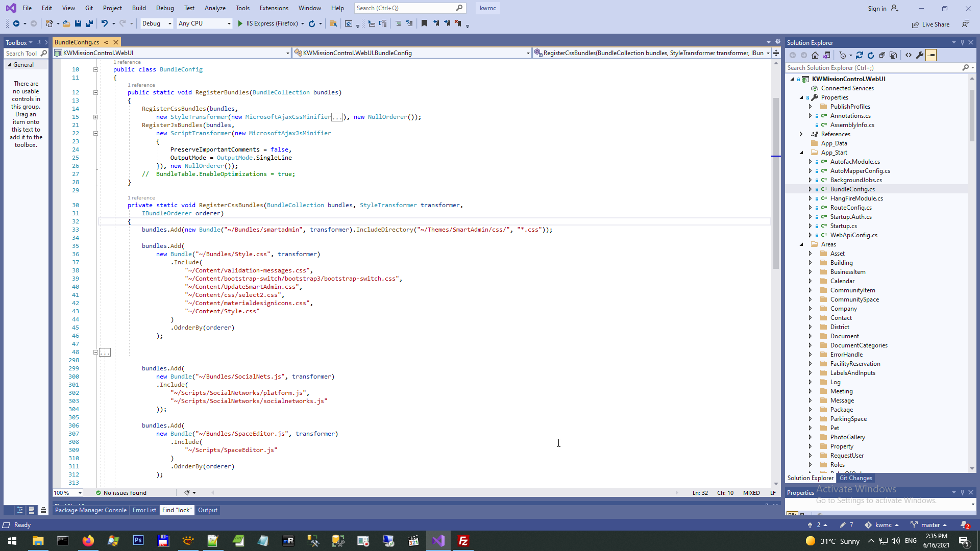Click Home in Solution Explorer toolbar

[815, 55]
